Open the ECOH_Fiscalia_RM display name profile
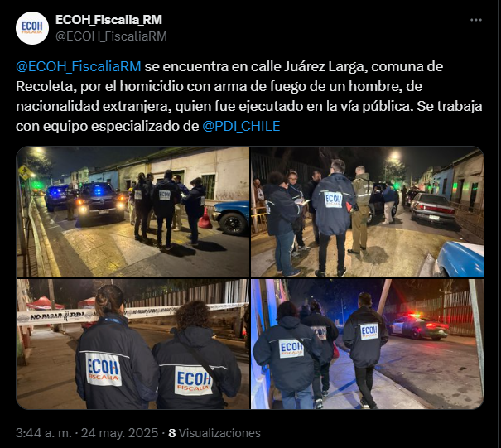This screenshot has height=448, width=501. (109, 20)
